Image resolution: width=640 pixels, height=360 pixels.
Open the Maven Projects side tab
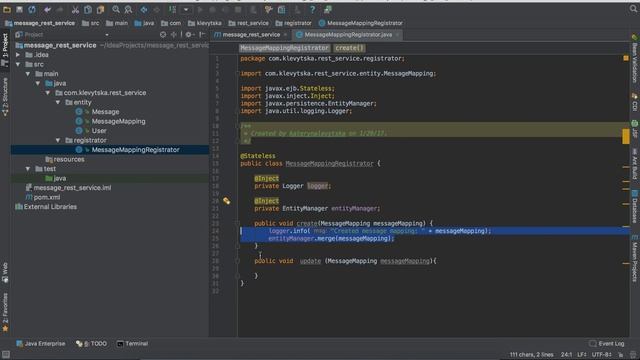635,259
